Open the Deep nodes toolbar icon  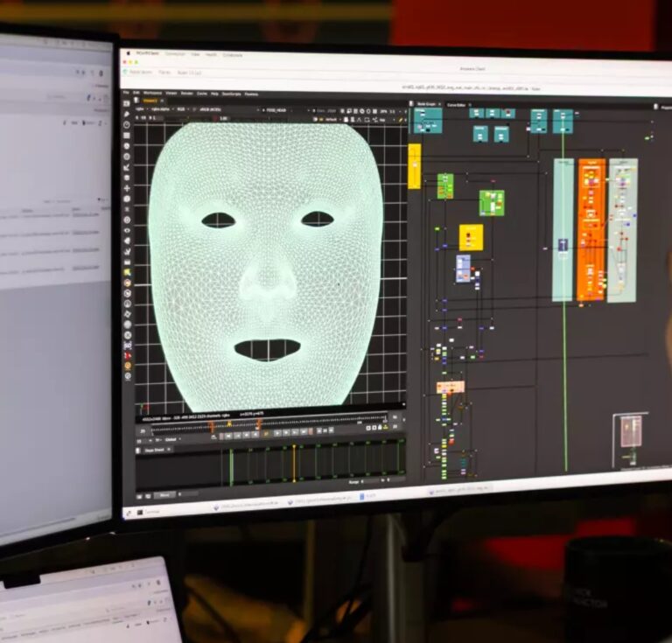pos(127,220)
